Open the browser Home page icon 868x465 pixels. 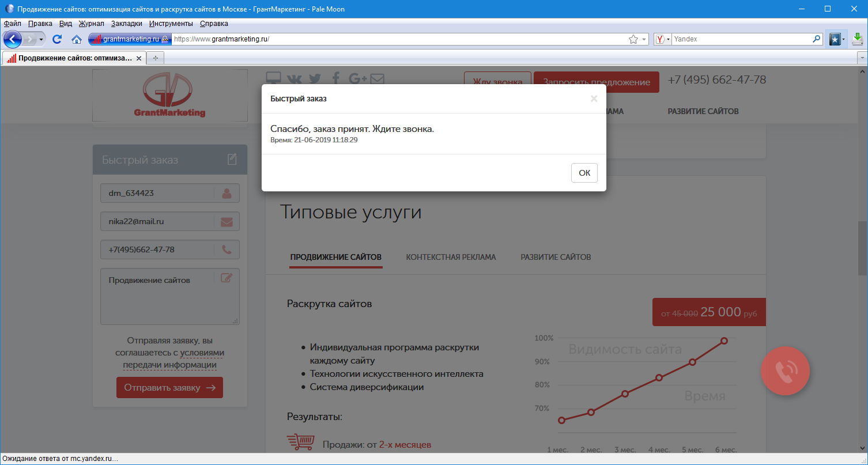point(76,39)
